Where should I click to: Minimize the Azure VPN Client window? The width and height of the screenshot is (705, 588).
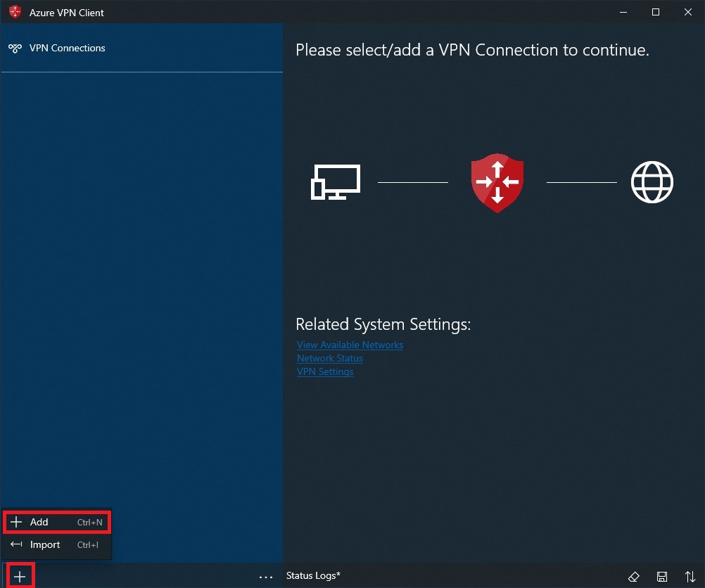[x=623, y=12]
